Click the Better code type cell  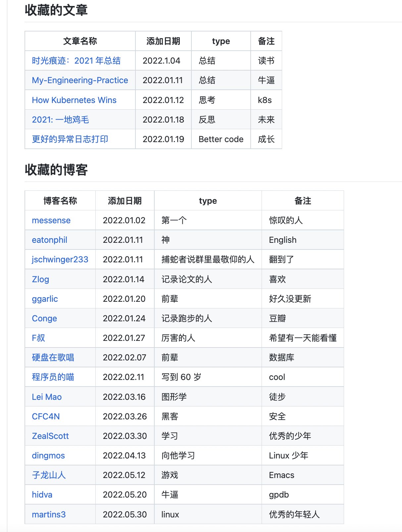point(221,139)
